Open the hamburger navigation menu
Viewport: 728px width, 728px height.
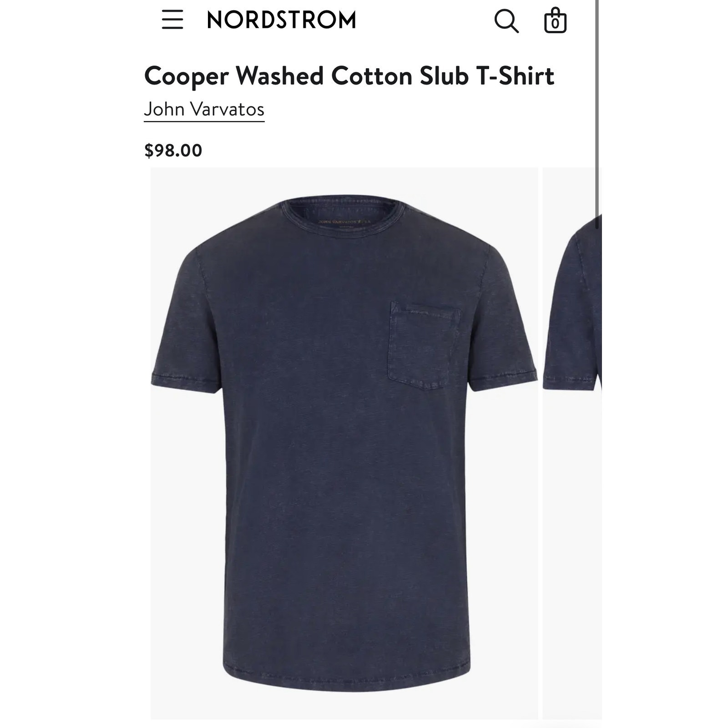click(x=172, y=20)
